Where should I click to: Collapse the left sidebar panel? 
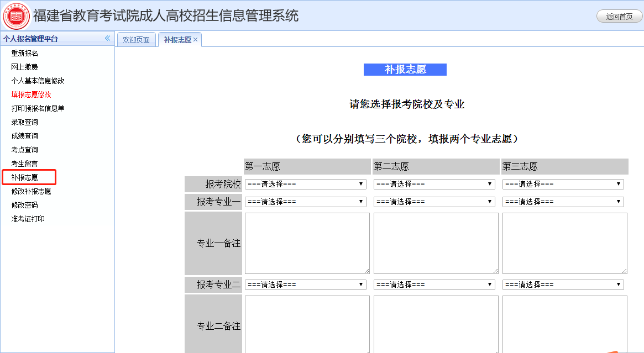[x=107, y=39]
